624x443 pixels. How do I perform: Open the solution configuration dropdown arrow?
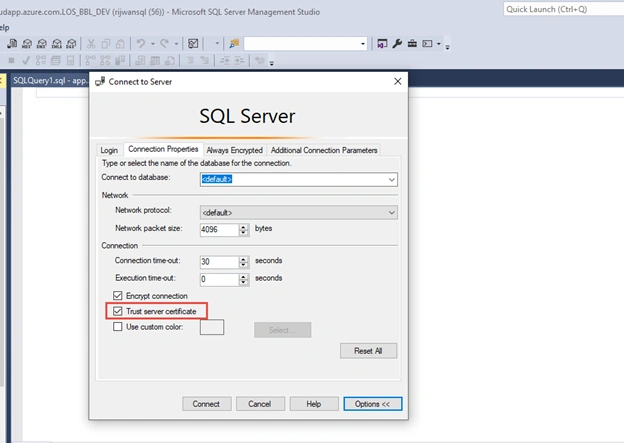pyautogui.click(x=217, y=43)
